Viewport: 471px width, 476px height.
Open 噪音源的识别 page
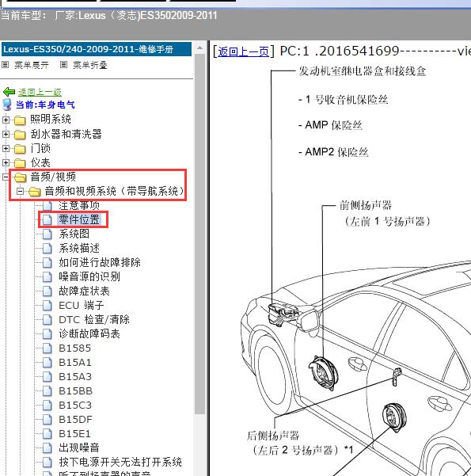click(89, 276)
